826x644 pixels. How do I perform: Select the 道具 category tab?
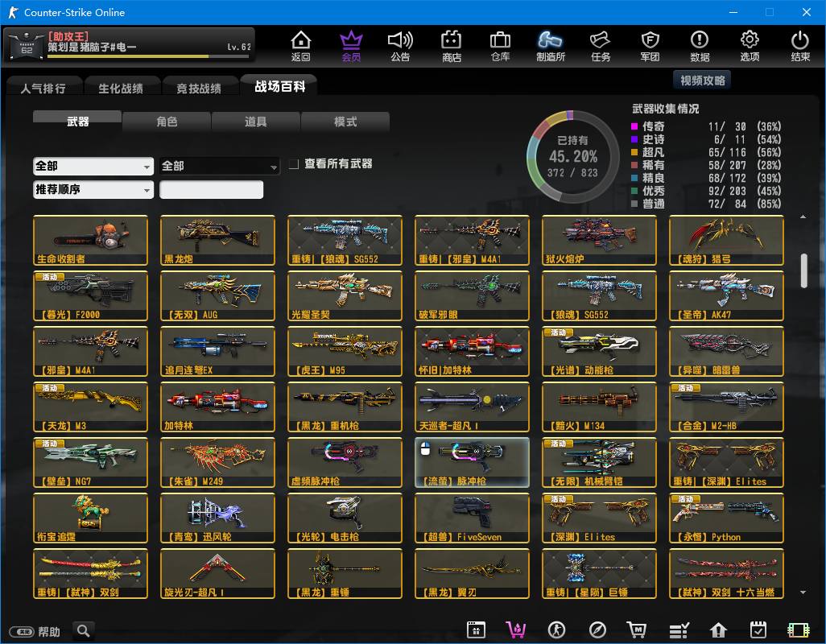click(x=255, y=122)
